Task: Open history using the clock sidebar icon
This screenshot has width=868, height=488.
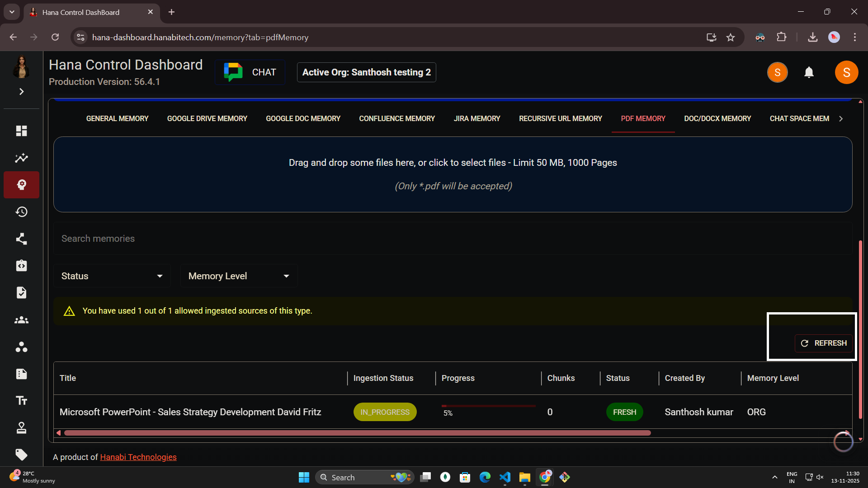Action: [x=21, y=211]
